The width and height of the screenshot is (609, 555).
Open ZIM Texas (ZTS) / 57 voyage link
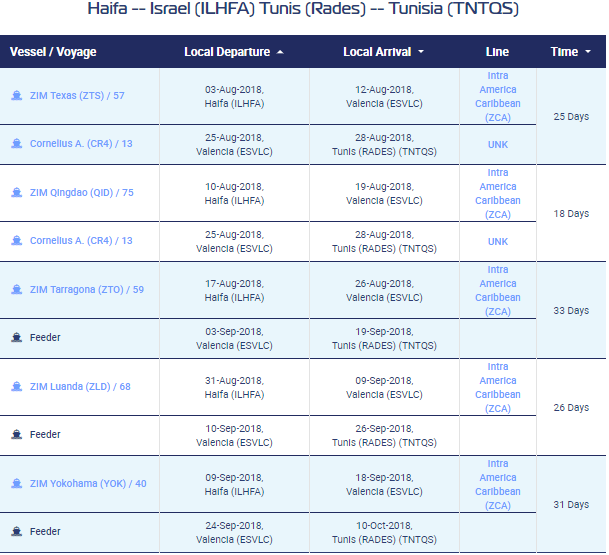[77, 96]
